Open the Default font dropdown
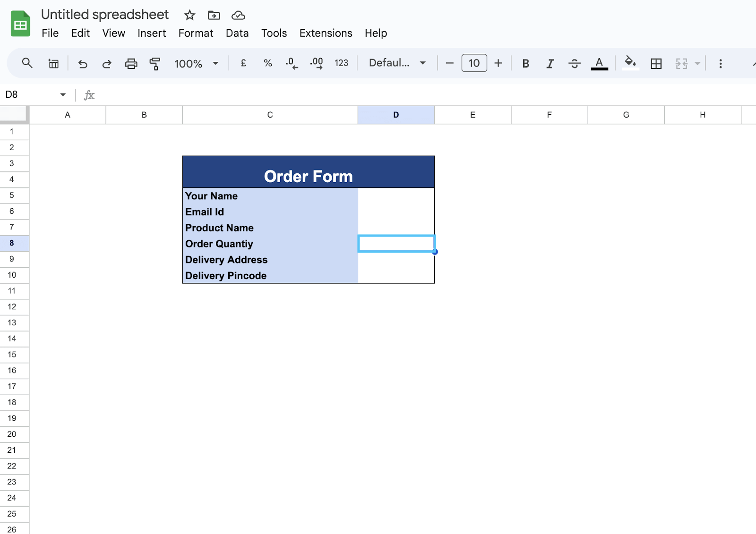Screen dimensions: 756x534 (397, 63)
